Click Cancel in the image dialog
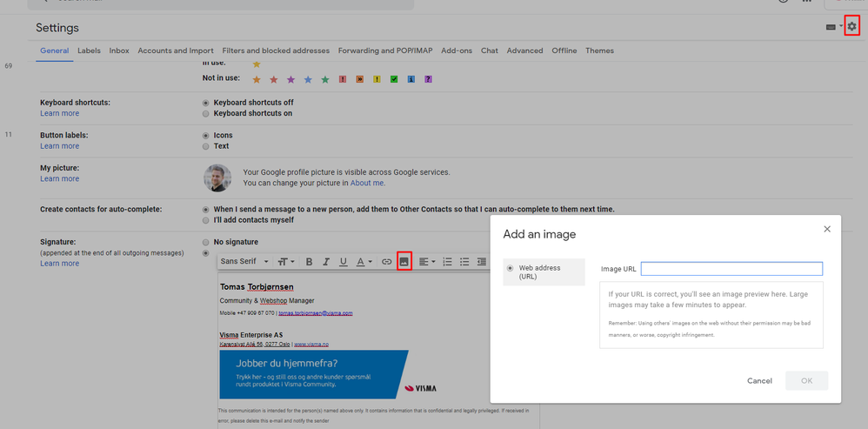This screenshot has width=868, height=429. coord(759,381)
